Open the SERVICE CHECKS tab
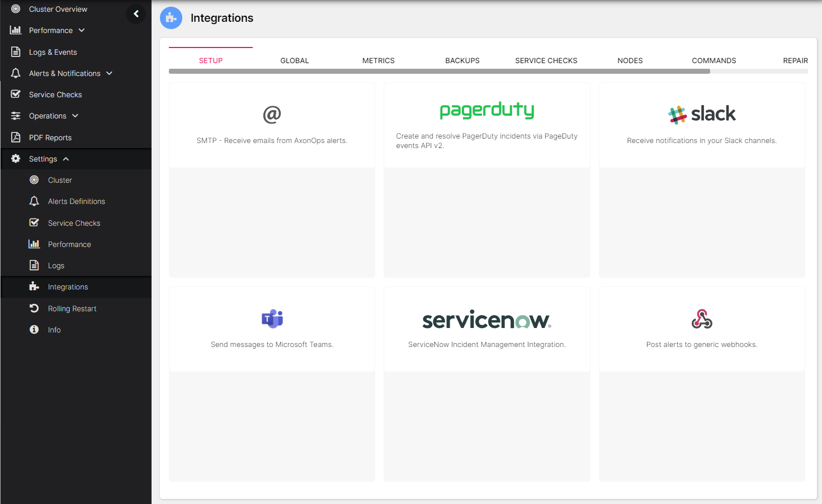 point(546,60)
